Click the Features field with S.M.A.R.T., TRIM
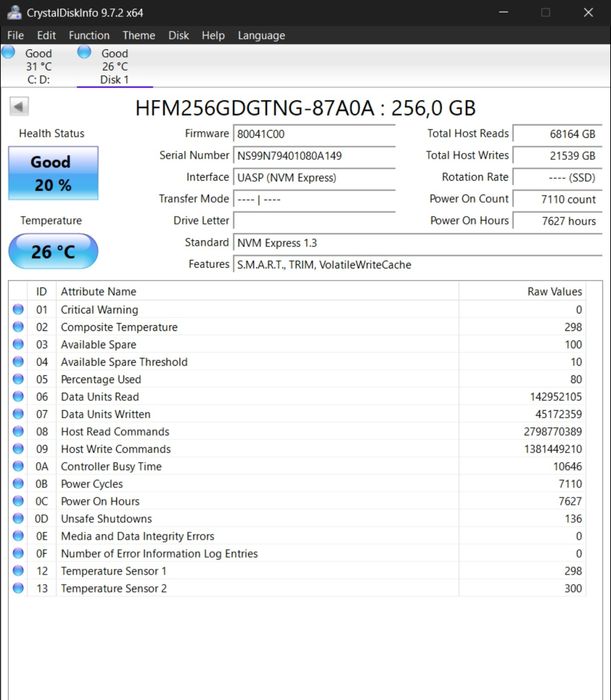The height and width of the screenshot is (700, 611). pyautogui.click(x=418, y=265)
